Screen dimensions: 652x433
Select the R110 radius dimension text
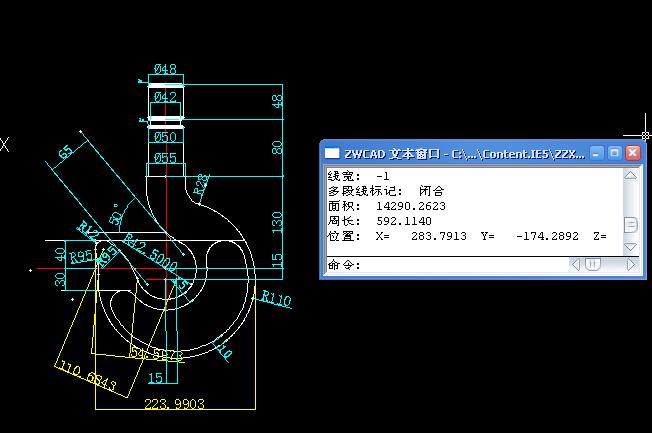pos(276,299)
